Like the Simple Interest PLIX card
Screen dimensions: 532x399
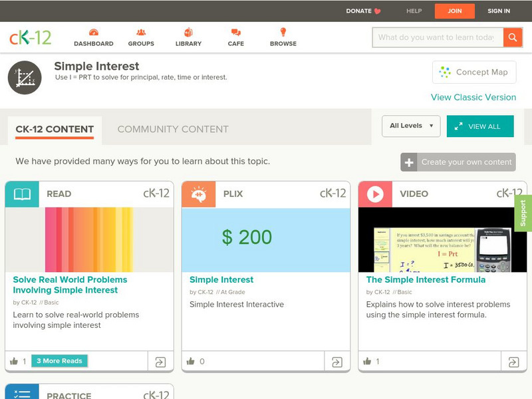191,361
